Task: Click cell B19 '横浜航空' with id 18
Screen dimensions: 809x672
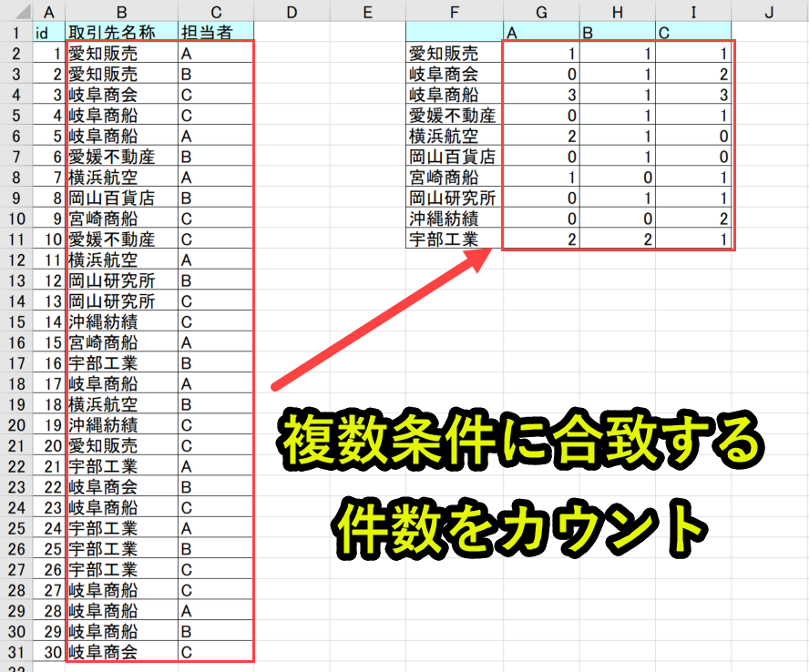Action: (x=122, y=403)
